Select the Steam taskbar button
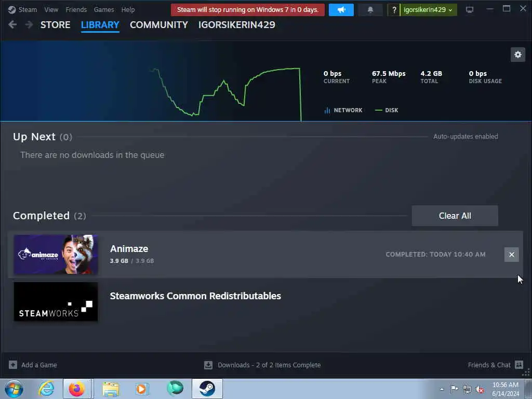The image size is (532, 399). tap(207, 389)
